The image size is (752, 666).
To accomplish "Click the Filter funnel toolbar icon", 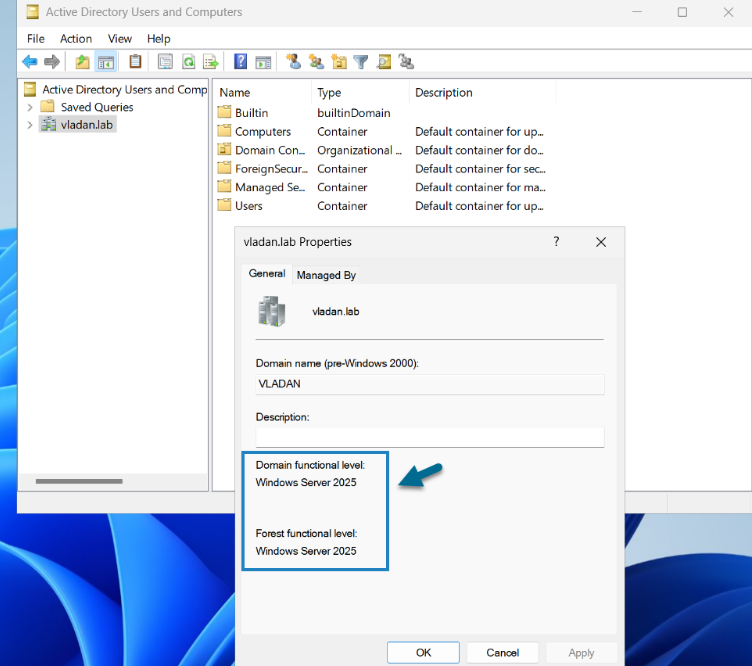I will pos(361,61).
